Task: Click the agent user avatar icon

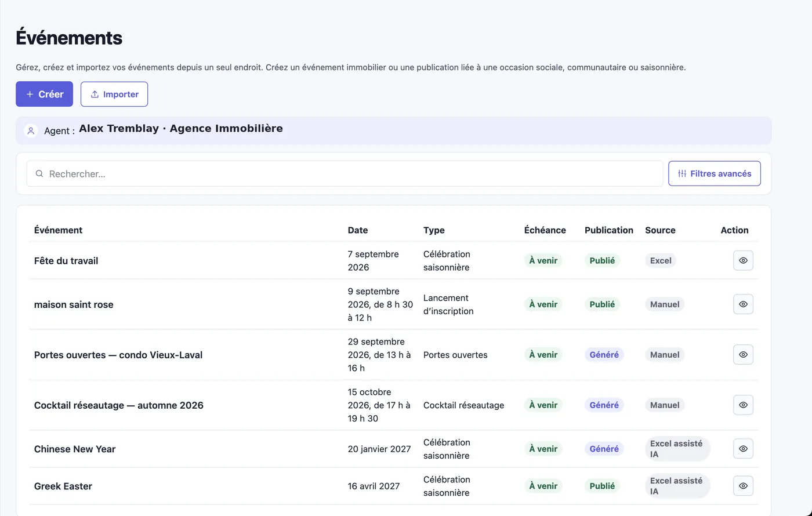Action: click(x=31, y=130)
